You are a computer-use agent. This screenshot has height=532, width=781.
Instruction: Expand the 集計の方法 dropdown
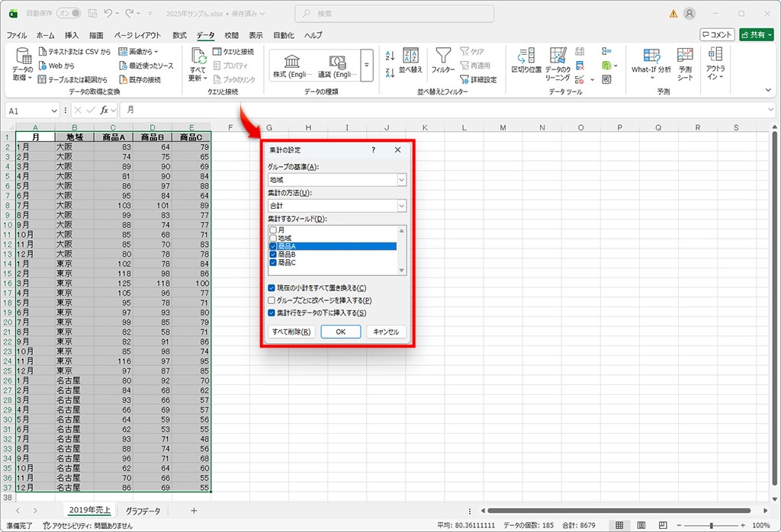point(401,206)
